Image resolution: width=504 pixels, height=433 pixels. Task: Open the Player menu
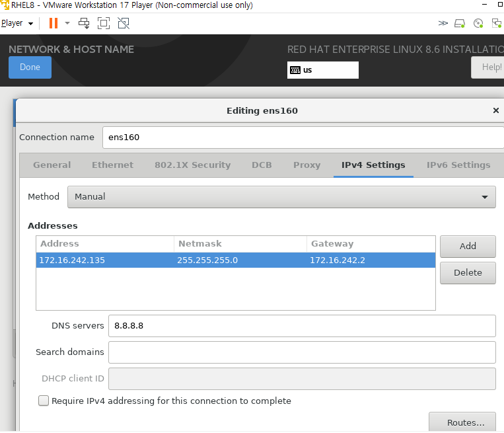click(x=17, y=23)
